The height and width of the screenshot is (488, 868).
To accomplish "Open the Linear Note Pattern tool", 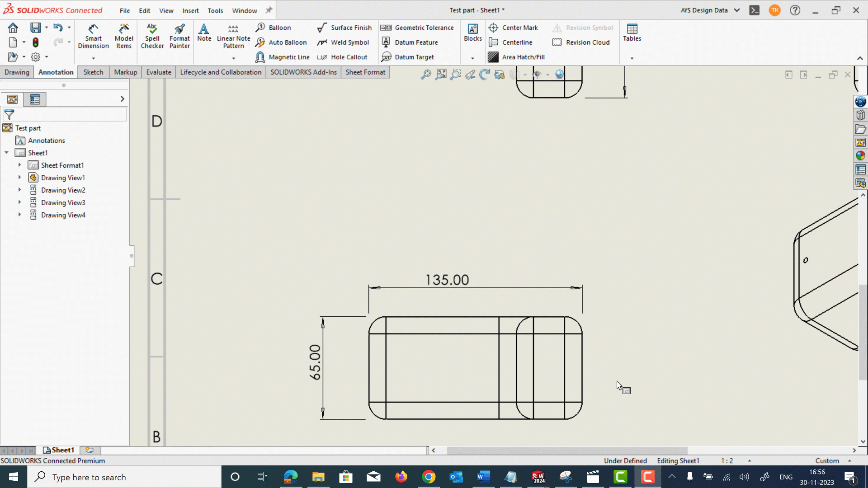I will [233, 36].
